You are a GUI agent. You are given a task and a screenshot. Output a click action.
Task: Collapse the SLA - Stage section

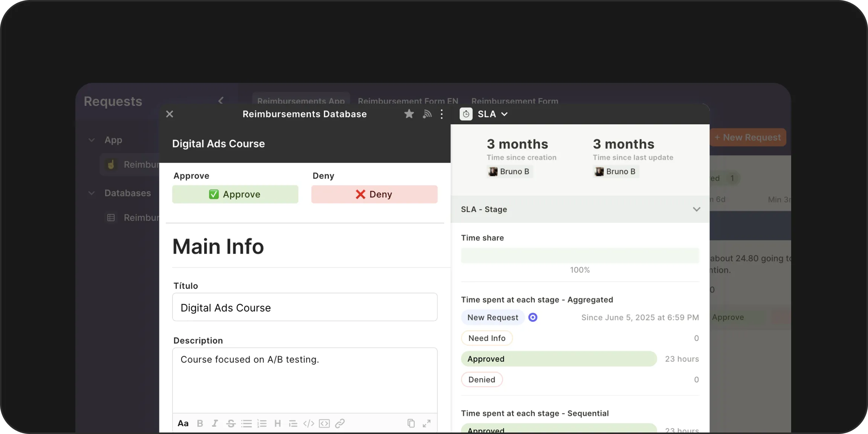pos(696,209)
